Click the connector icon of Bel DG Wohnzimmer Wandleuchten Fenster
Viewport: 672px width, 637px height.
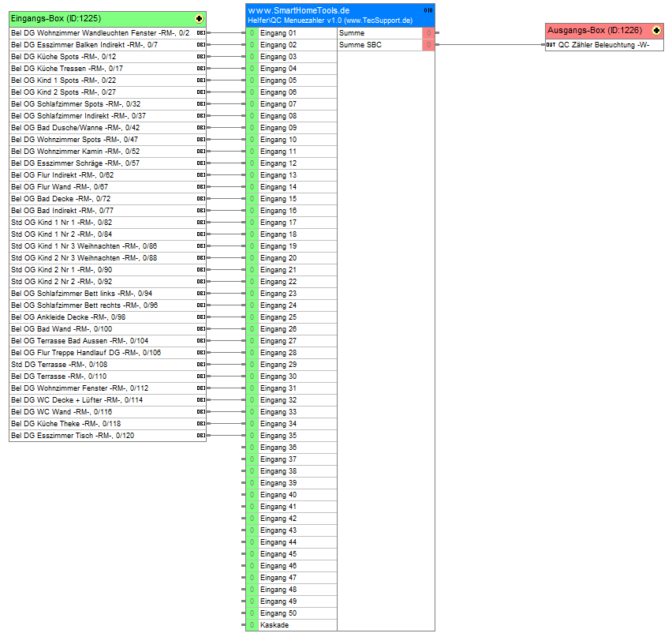[x=200, y=33]
